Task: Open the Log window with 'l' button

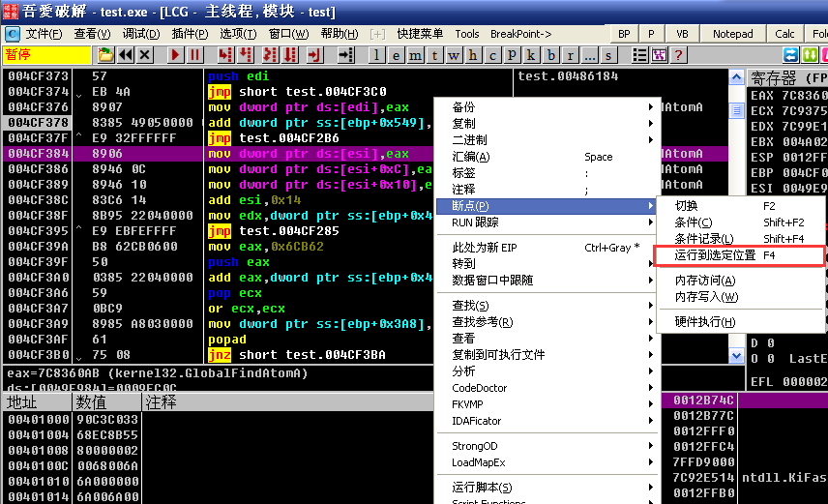Action: point(376,55)
